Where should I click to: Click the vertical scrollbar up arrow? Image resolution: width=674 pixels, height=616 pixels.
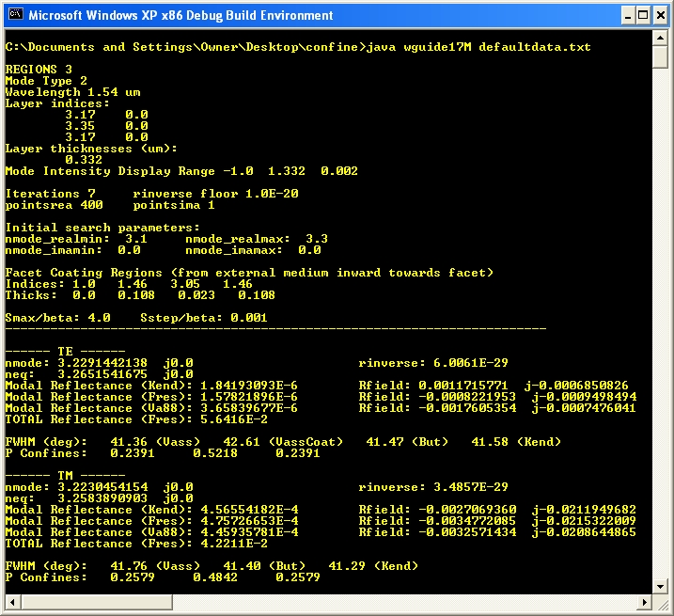(x=661, y=38)
